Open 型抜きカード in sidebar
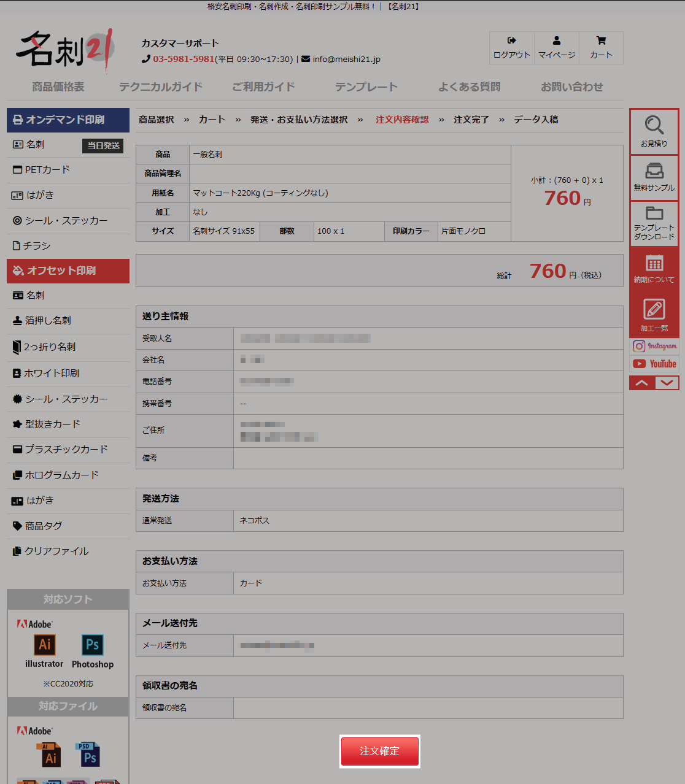The height and width of the screenshot is (784, 685). pos(68,425)
